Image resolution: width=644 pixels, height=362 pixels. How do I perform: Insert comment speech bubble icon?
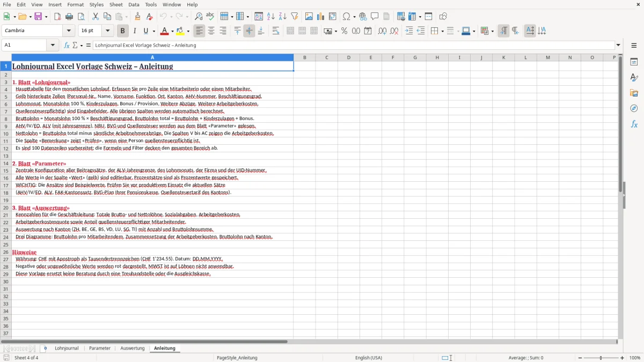coord(375,17)
